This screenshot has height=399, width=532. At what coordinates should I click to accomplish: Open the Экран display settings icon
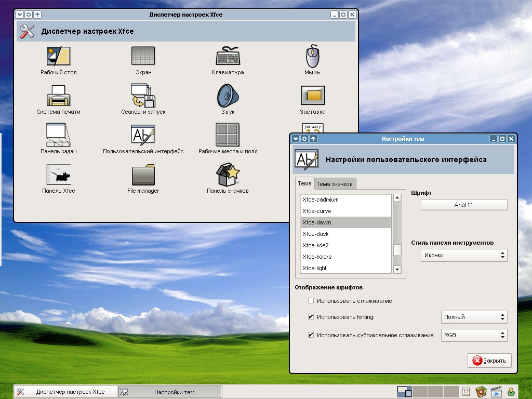(x=143, y=56)
